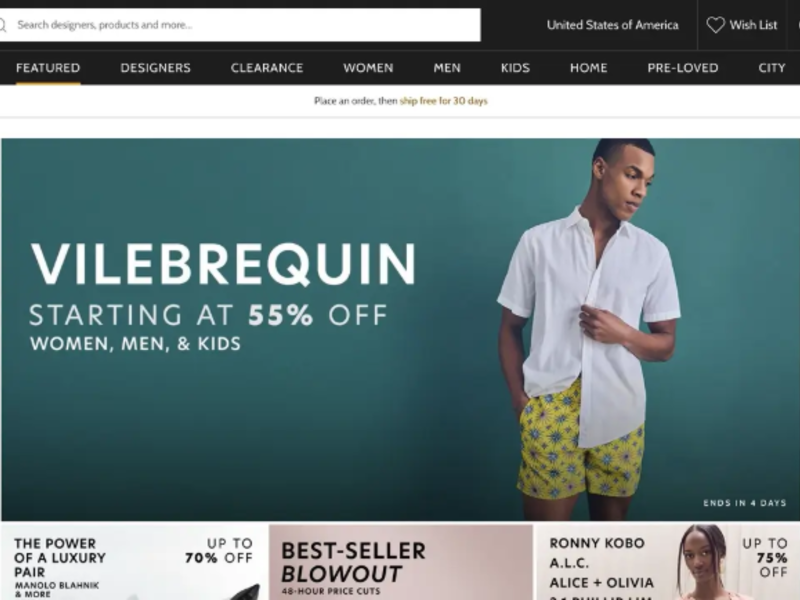The width and height of the screenshot is (800, 600).
Task: Open the HOME category
Action: tap(589, 68)
